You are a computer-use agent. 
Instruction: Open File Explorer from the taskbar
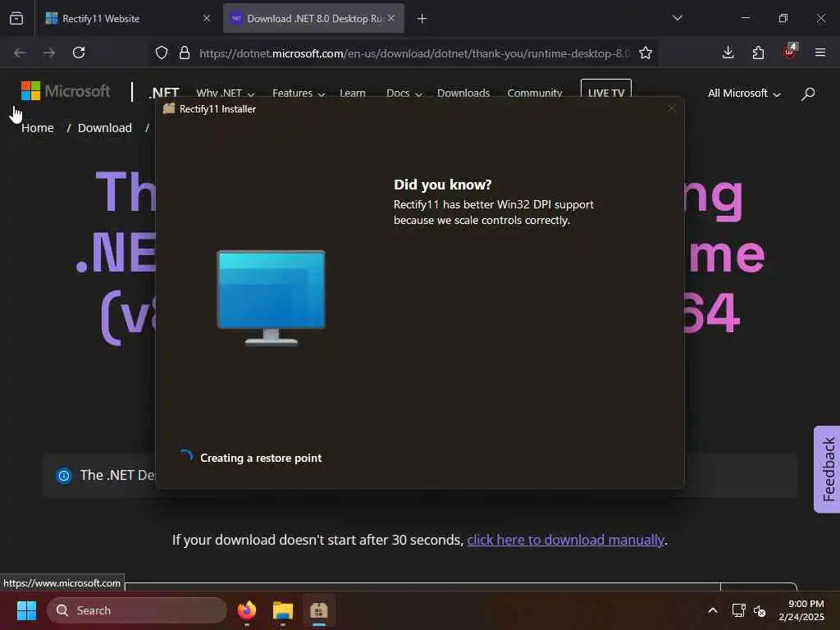click(x=283, y=610)
